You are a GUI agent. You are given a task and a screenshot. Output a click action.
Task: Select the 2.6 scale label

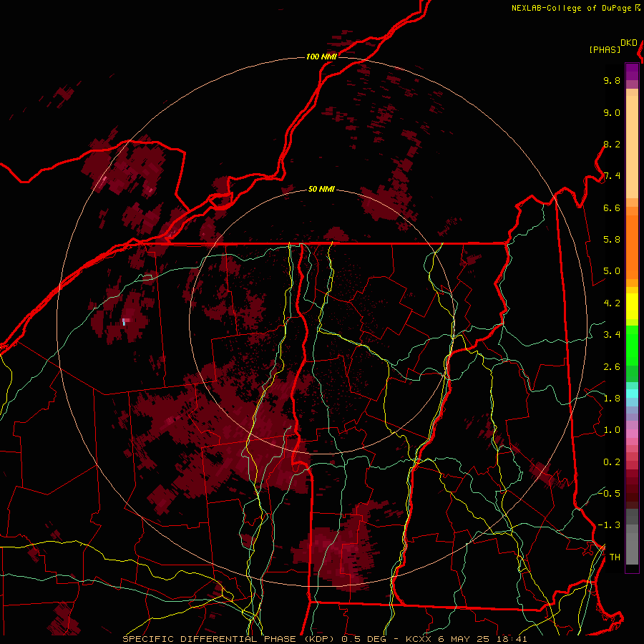pyautogui.click(x=612, y=367)
